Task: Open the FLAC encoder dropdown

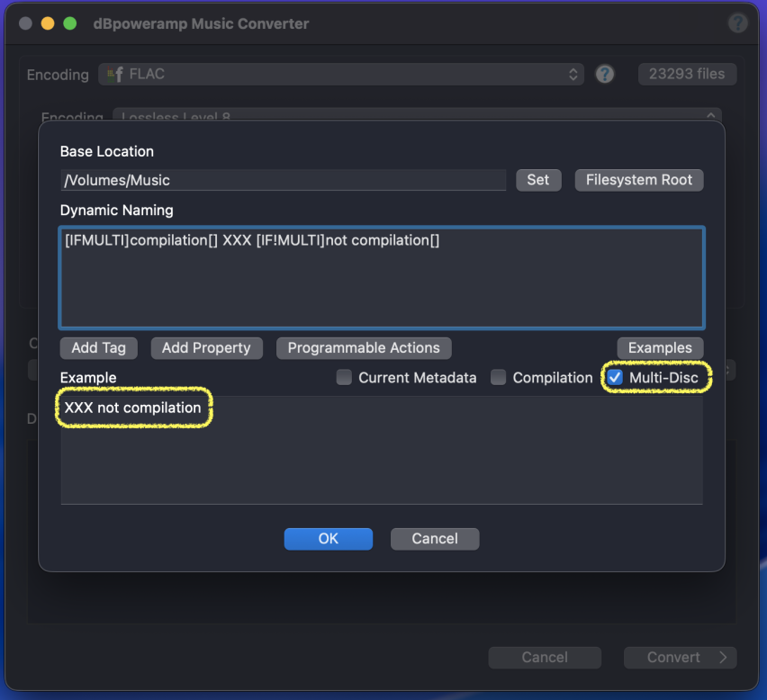Action: coord(341,75)
